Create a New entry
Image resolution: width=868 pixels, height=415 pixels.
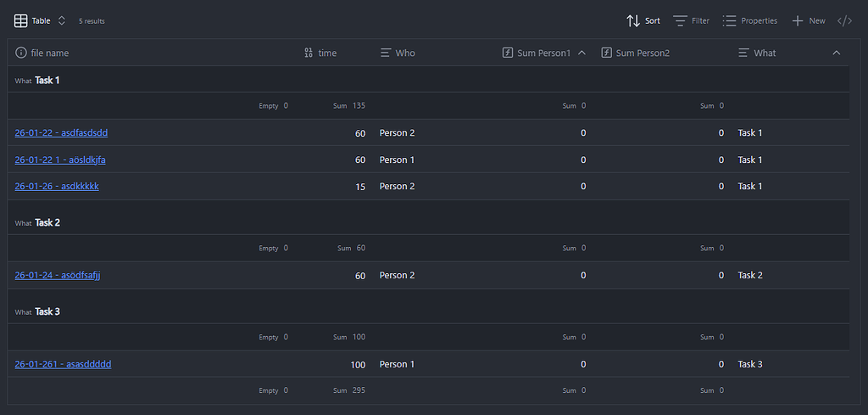[x=809, y=20]
